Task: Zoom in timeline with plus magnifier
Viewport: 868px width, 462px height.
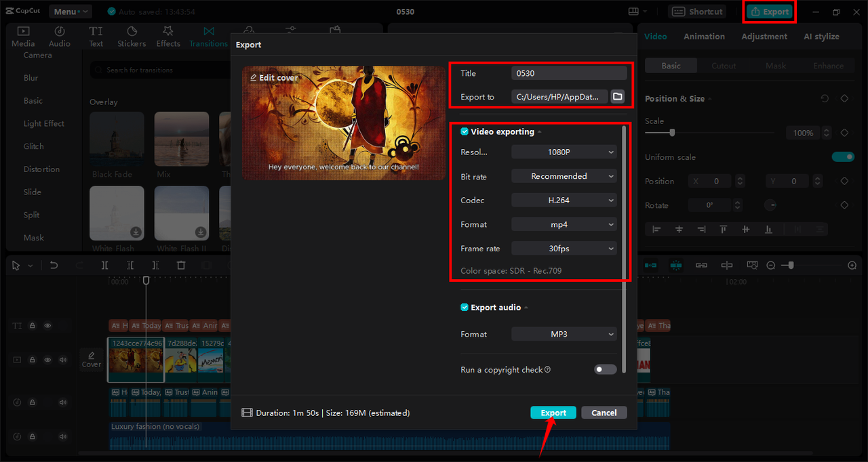Action: click(852, 266)
